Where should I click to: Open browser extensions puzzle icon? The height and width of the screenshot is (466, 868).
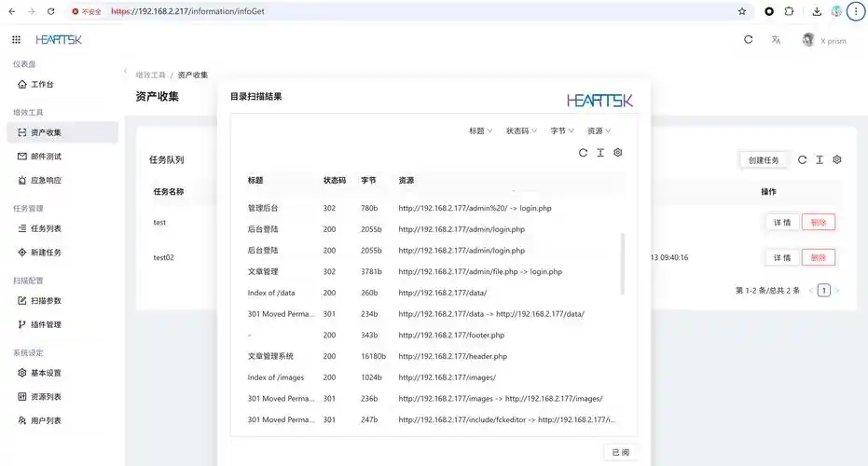[789, 11]
